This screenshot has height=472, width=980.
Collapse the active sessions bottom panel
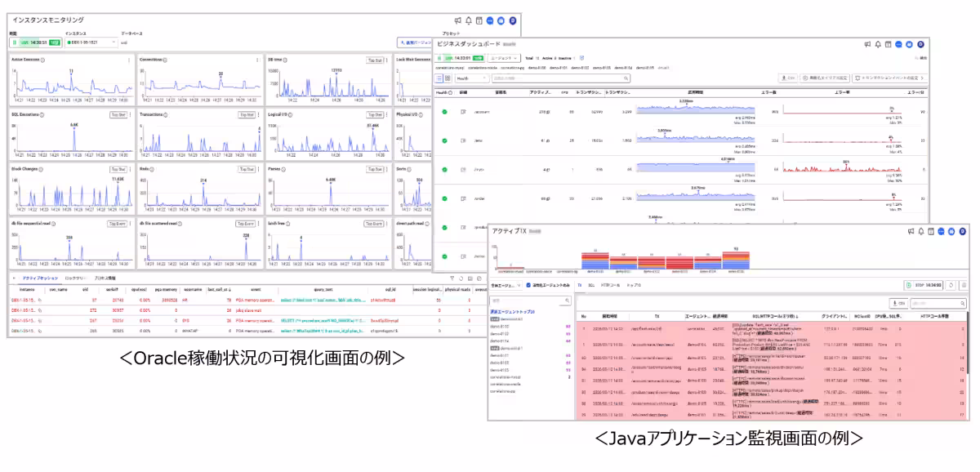(x=15, y=278)
